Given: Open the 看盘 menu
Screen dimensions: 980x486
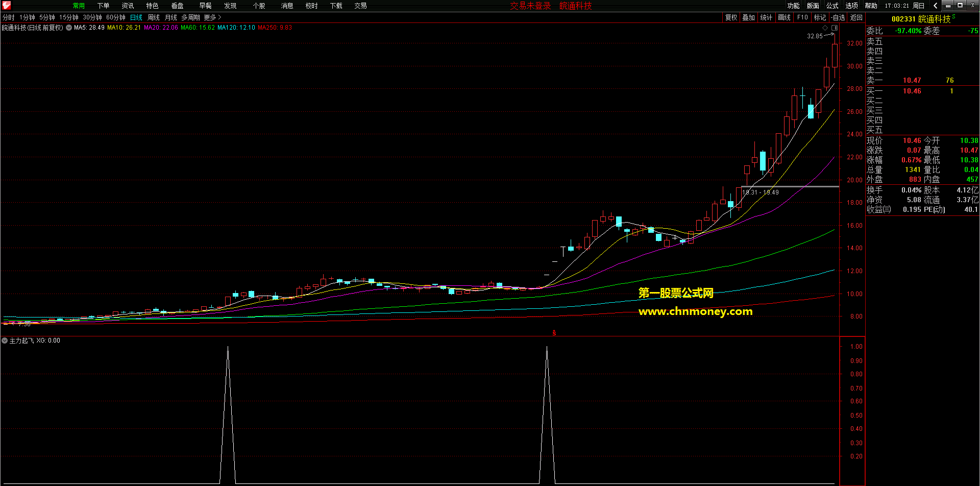Looking at the screenshot, I should pos(177,6).
